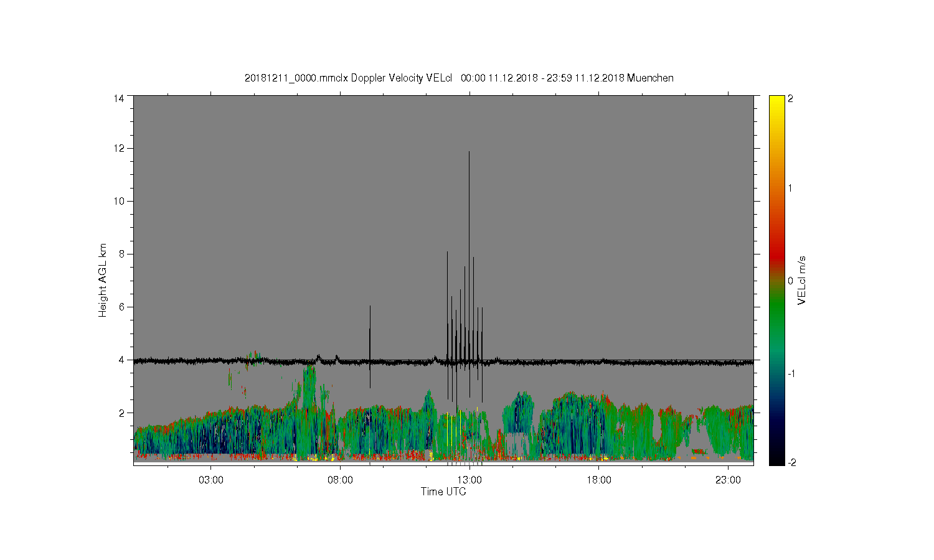The width and height of the screenshot is (934, 560).
Task: Click the 18:00 time axis tick label
Action: [599, 480]
